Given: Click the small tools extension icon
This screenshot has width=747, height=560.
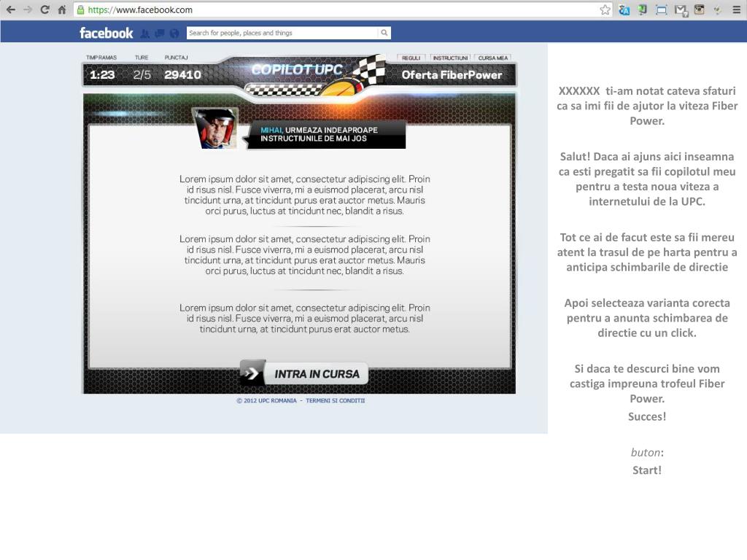Looking at the screenshot, I should [718, 10].
